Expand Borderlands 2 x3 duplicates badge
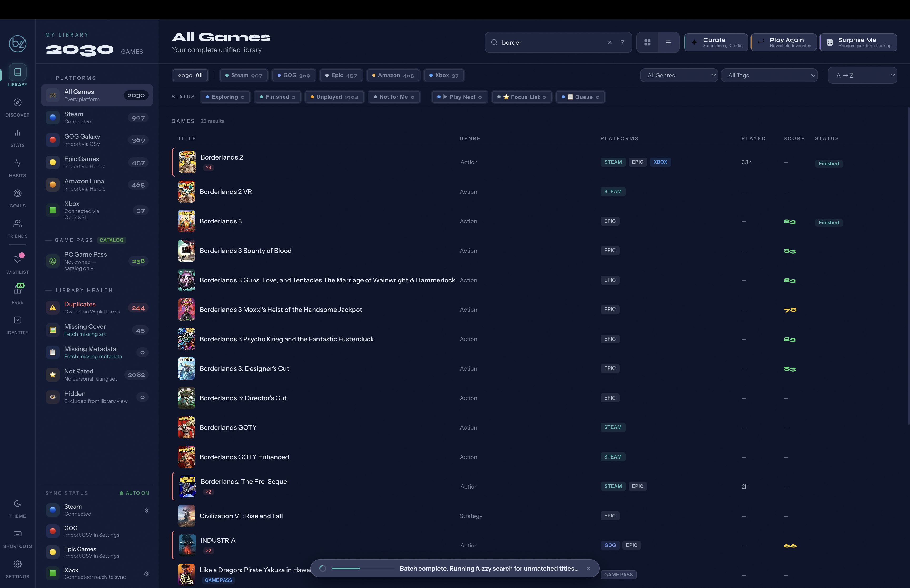This screenshot has height=588, width=910. pyautogui.click(x=208, y=167)
